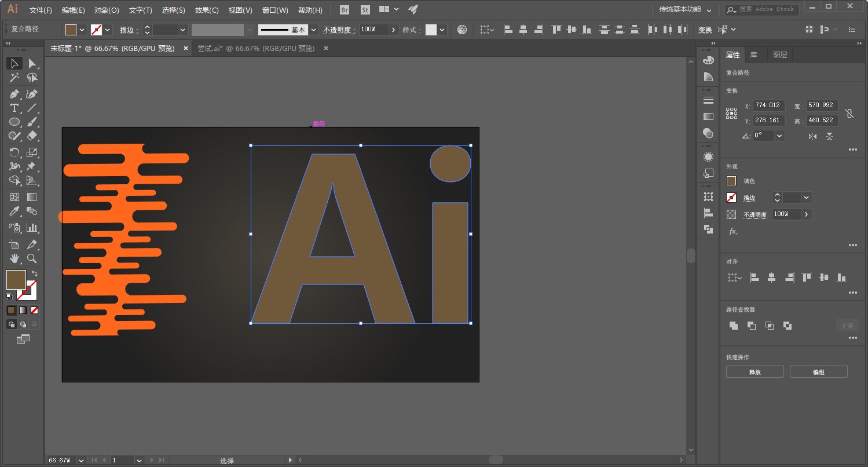Click the Unite icon in 路径查找器
Image resolution: width=868 pixels, height=467 pixels.
pyautogui.click(x=734, y=326)
